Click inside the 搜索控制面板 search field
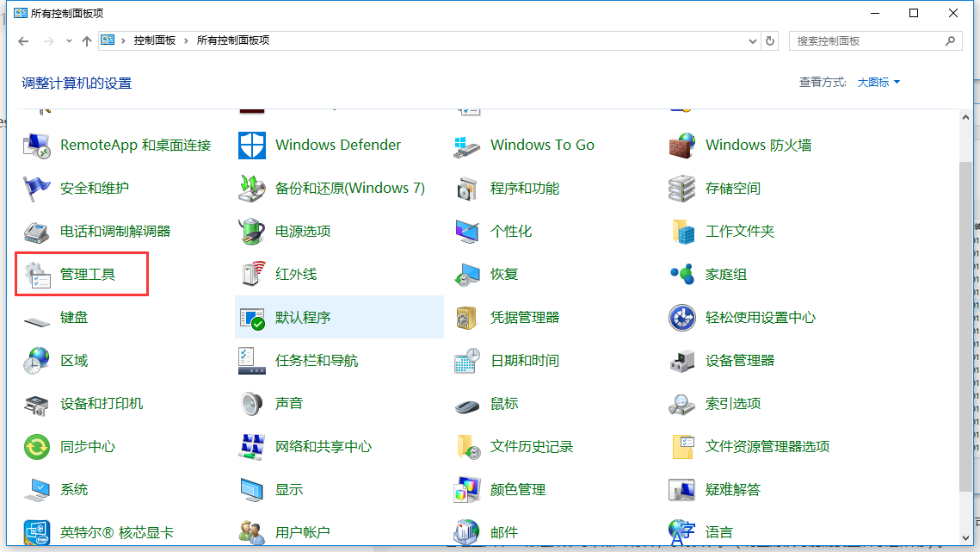The height and width of the screenshot is (552, 980). tap(860, 40)
